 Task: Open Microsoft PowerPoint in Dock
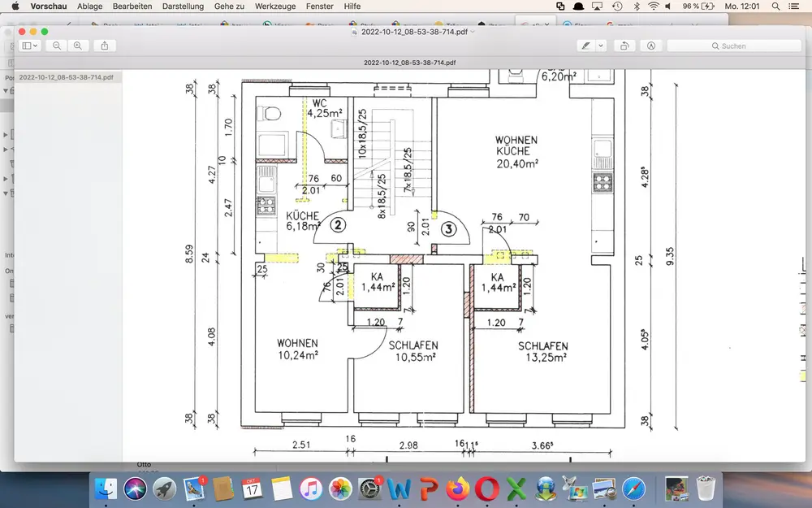pyautogui.click(x=429, y=488)
